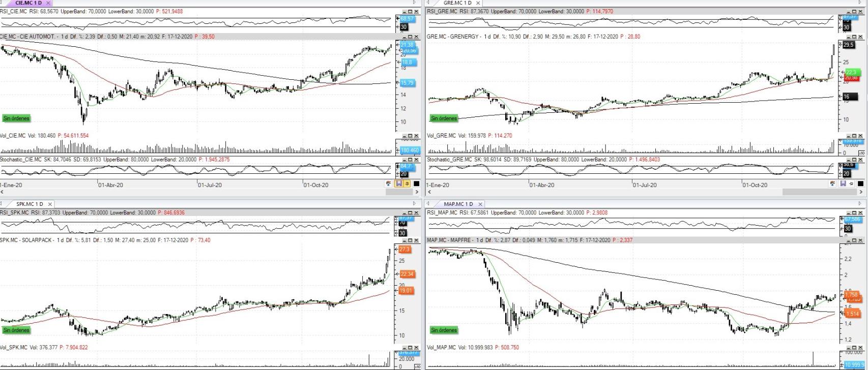
Task: Maximize the Vol_CIE.MC volume subpanel
Action: 411,136
